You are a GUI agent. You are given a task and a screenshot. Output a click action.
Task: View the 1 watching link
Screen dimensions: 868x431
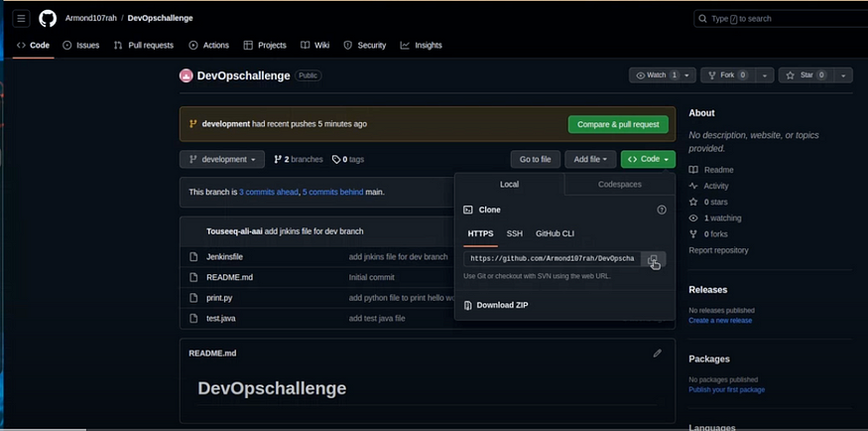714,218
